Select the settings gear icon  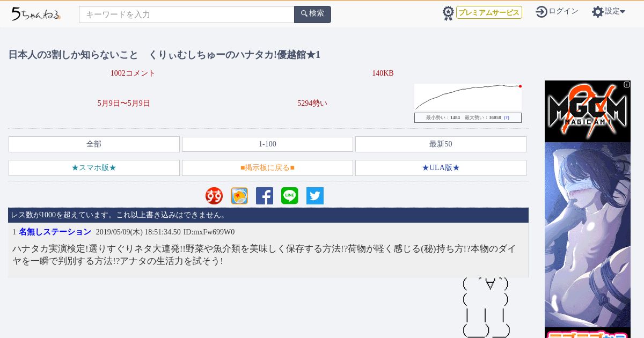tap(598, 12)
